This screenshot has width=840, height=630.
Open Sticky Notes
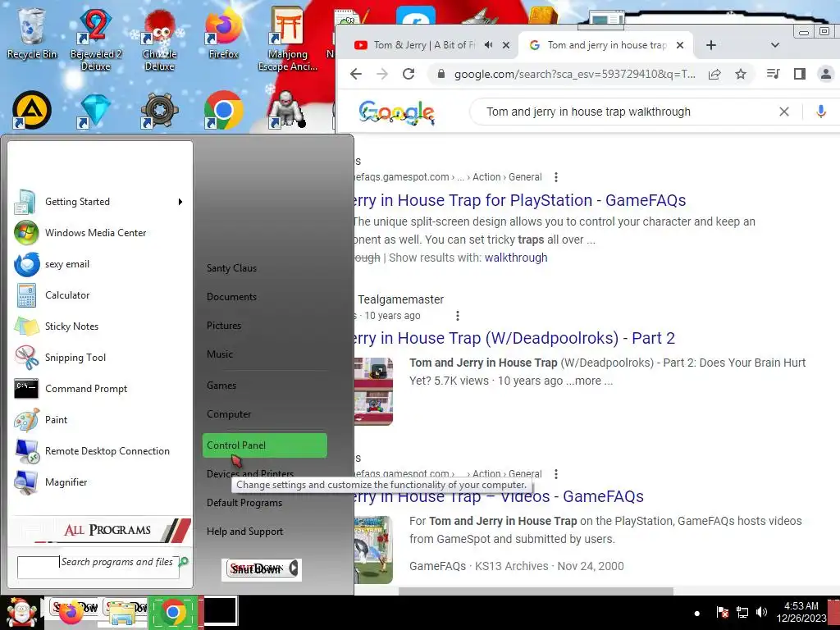[99, 326]
